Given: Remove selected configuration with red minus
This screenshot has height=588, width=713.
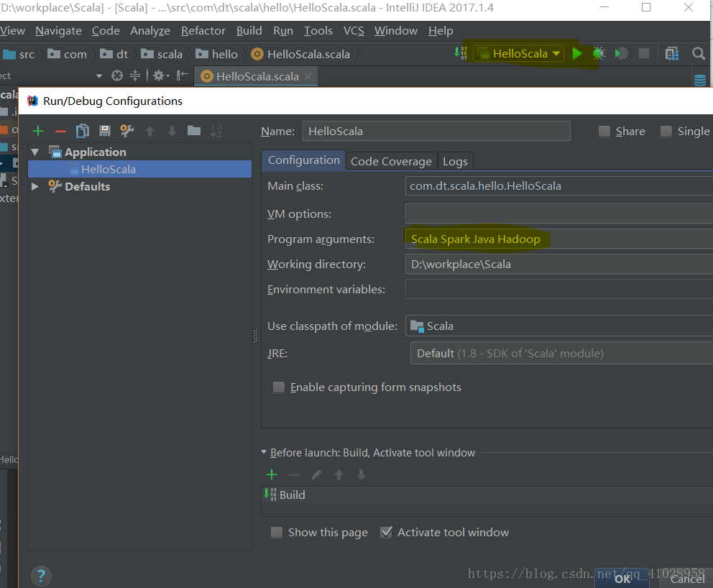Looking at the screenshot, I should (x=60, y=132).
